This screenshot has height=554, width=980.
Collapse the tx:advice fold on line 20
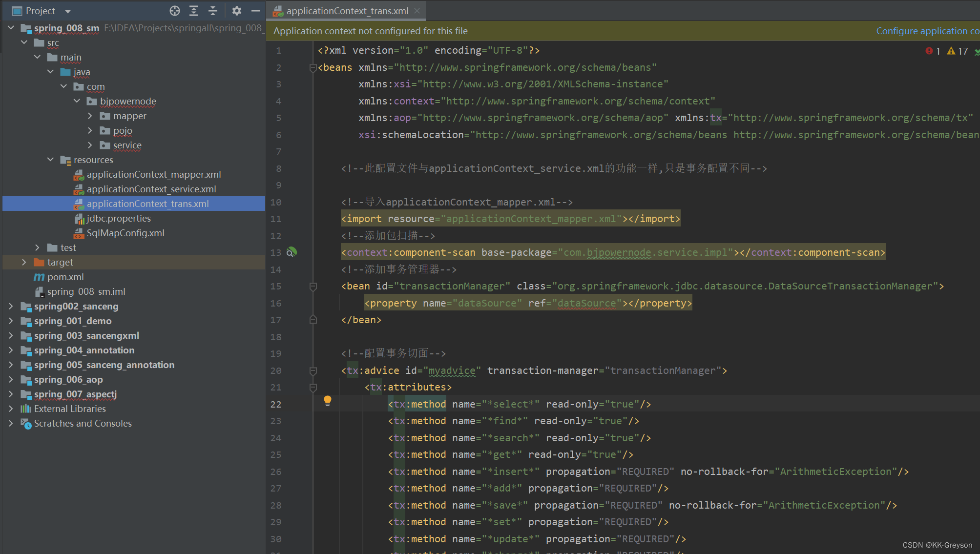click(313, 371)
